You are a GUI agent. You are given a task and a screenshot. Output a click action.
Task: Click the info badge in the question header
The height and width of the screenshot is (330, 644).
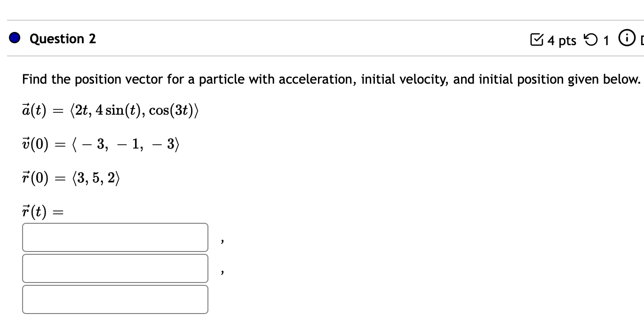(x=626, y=39)
